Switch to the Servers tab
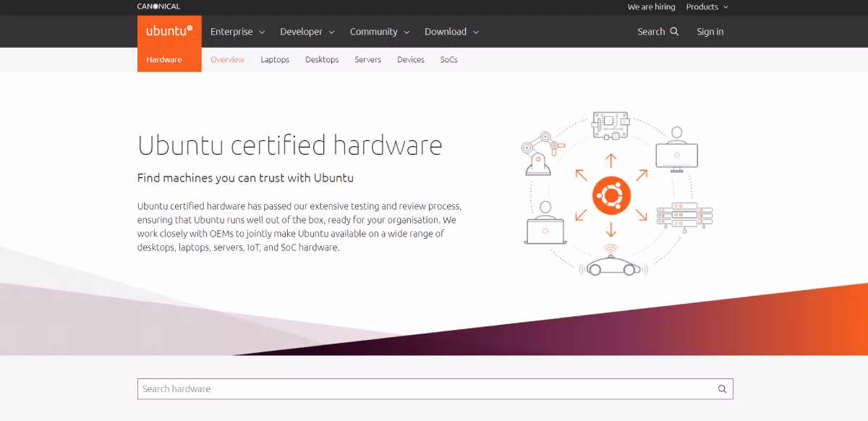This screenshot has height=421, width=868. [x=367, y=60]
